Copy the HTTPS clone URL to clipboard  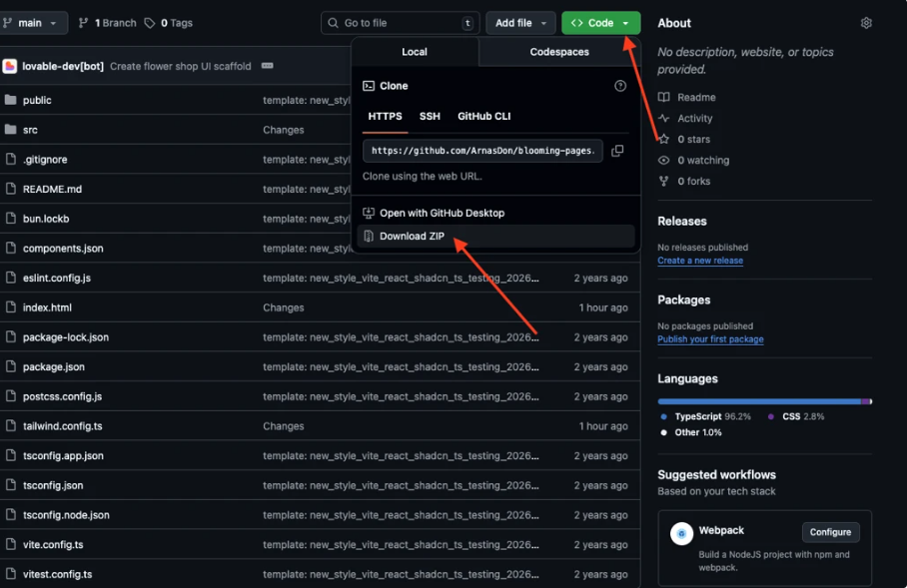click(x=617, y=151)
